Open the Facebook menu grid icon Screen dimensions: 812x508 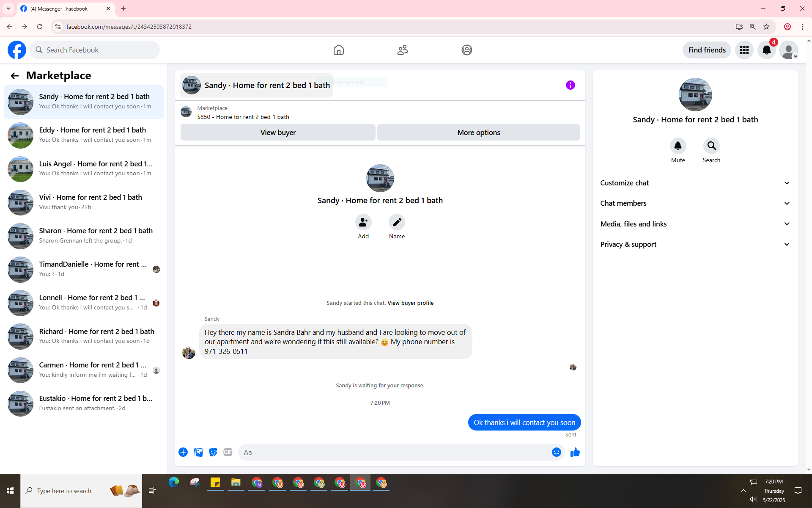[x=744, y=50]
